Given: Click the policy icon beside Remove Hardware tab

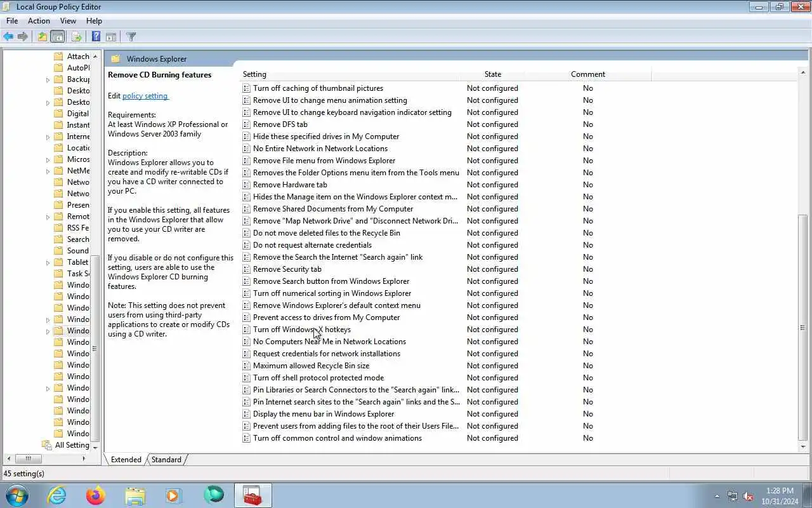Looking at the screenshot, I should tap(247, 185).
